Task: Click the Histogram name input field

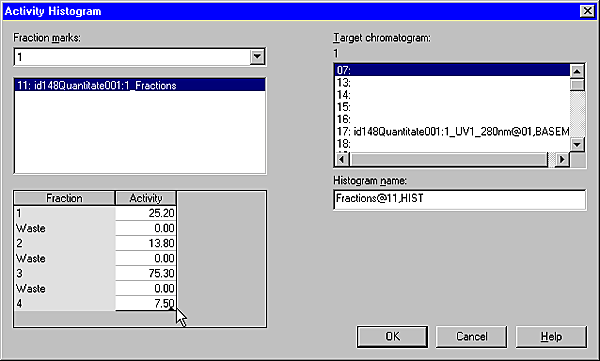Action: click(x=459, y=199)
